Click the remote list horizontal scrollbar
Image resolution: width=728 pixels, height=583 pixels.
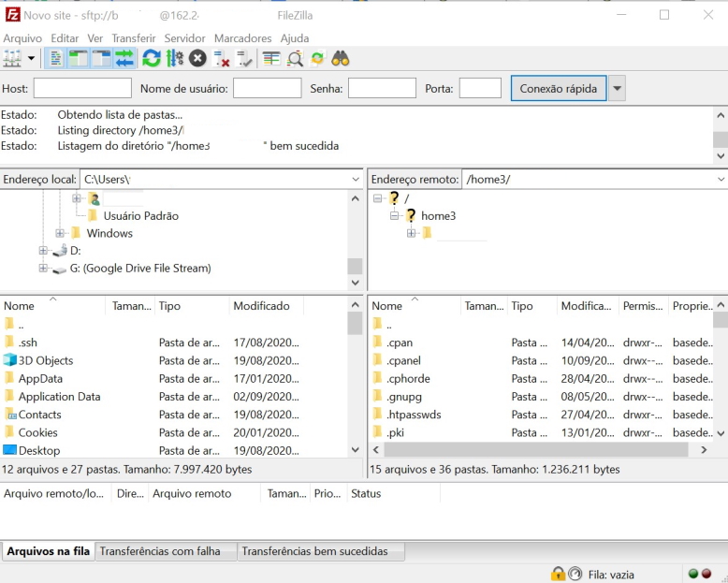click(536, 449)
